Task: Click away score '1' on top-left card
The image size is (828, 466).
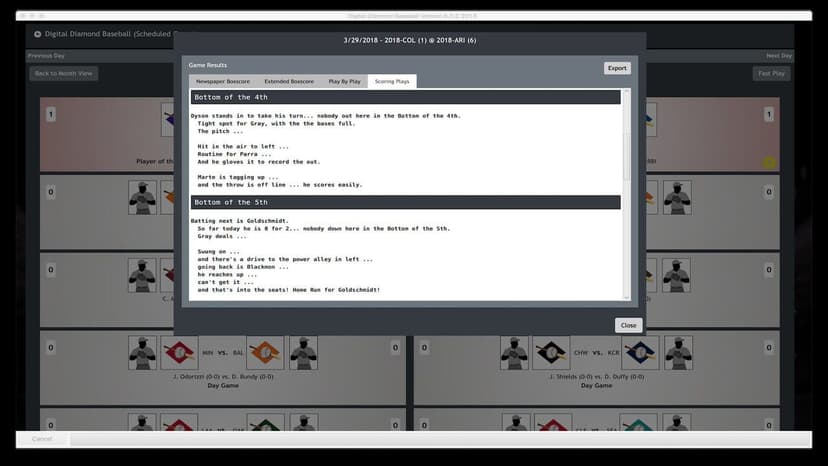Action: tap(51, 114)
